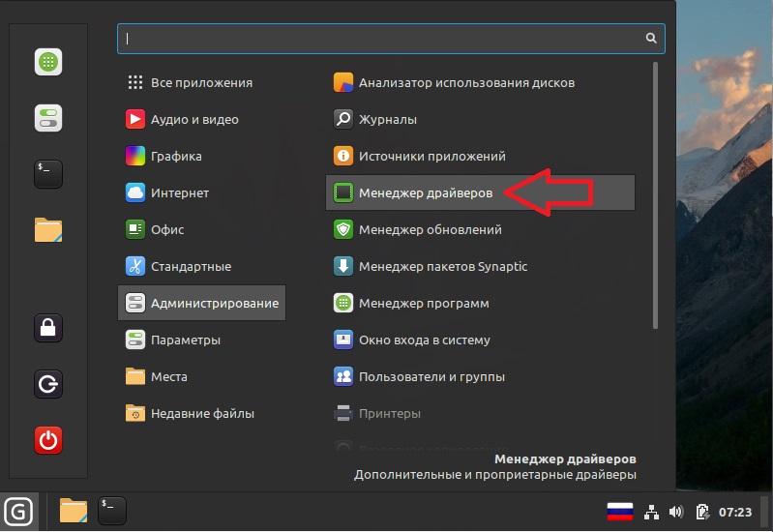The width and height of the screenshot is (773, 532).
Task: Click the Russian flag keyboard layout indicator
Action: 619,512
